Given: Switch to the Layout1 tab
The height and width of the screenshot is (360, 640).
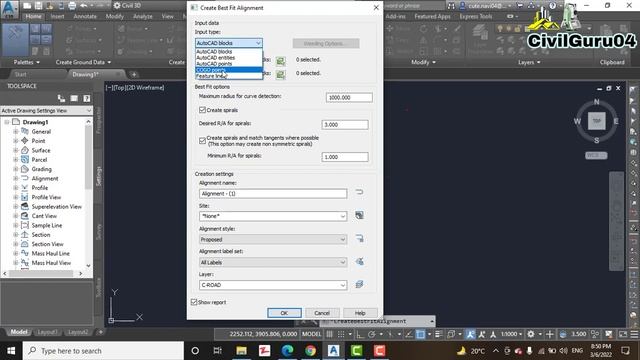Looking at the screenshot, I should 47,332.
